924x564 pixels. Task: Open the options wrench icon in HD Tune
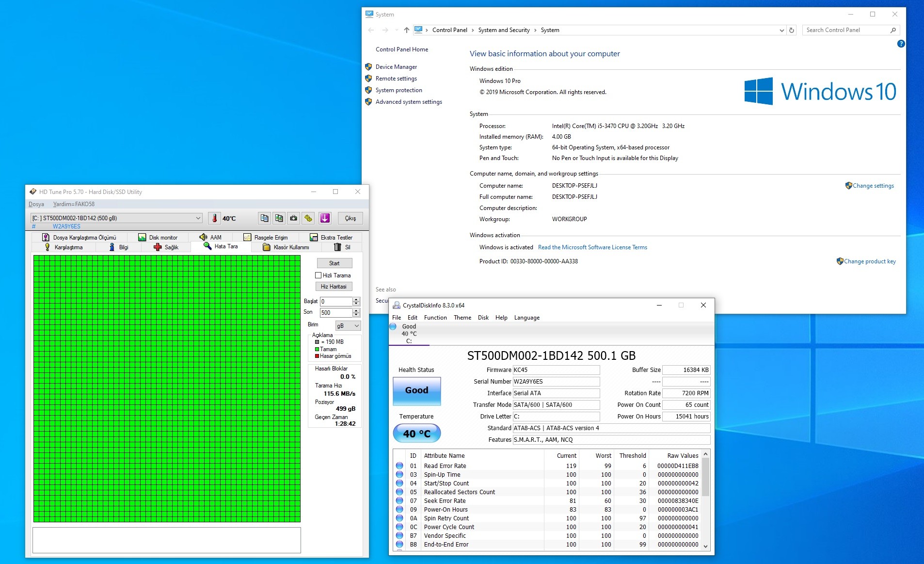point(309,218)
